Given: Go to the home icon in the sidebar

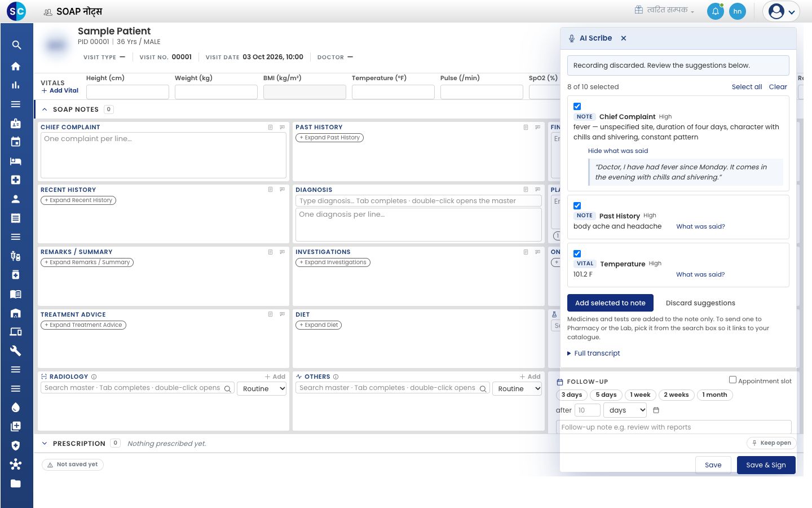Looking at the screenshot, I should [16, 66].
